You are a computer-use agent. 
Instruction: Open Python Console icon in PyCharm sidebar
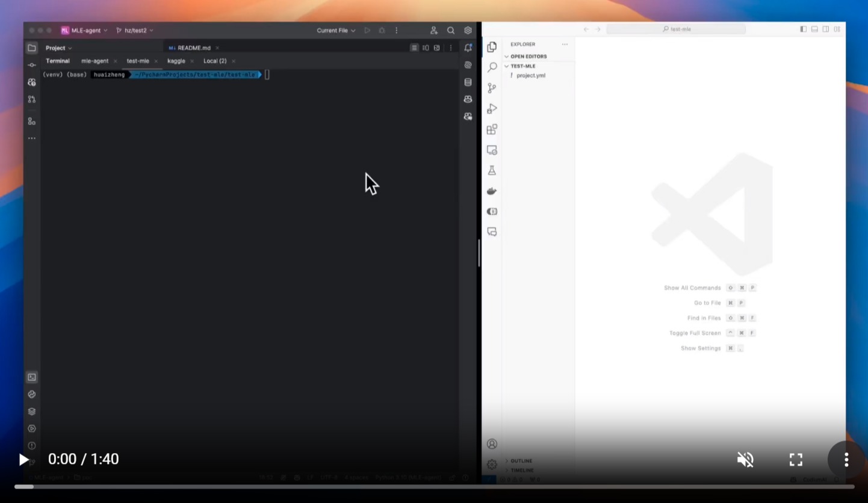tap(32, 394)
